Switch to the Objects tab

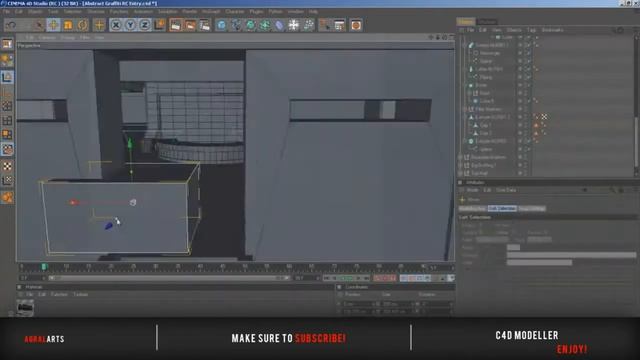point(466,21)
